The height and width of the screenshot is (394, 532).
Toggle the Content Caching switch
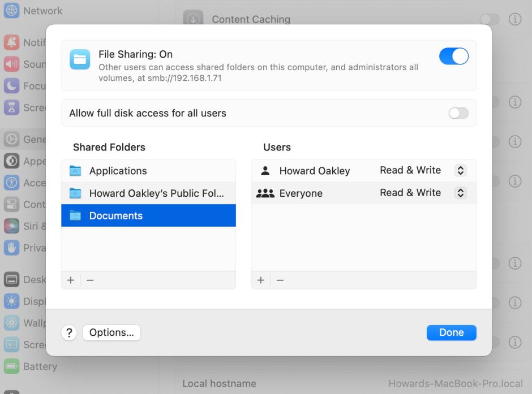tap(490, 19)
